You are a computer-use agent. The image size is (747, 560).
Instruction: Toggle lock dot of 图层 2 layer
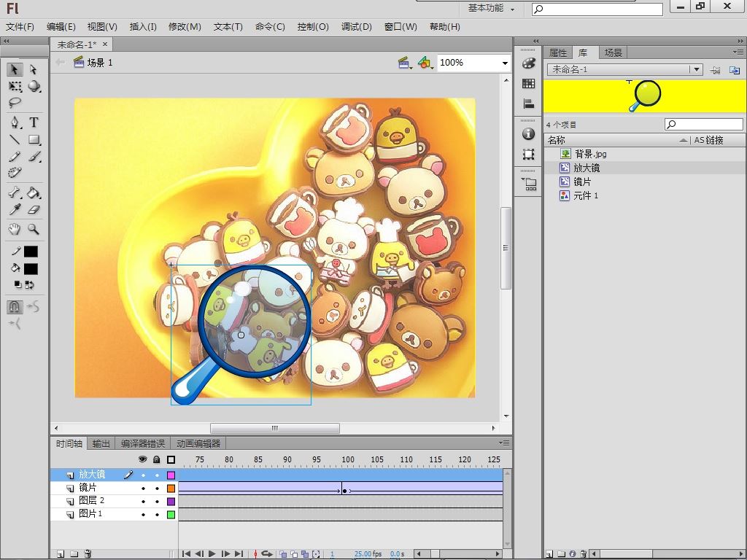tap(157, 502)
